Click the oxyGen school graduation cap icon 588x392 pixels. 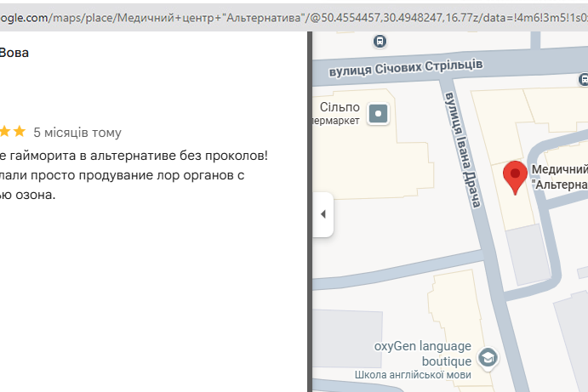click(x=488, y=357)
